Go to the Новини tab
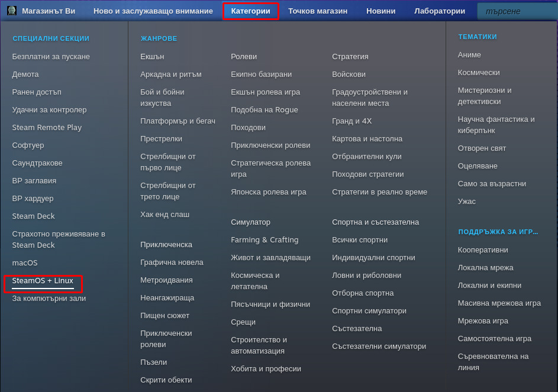558x392 pixels. (x=381, y=11)
